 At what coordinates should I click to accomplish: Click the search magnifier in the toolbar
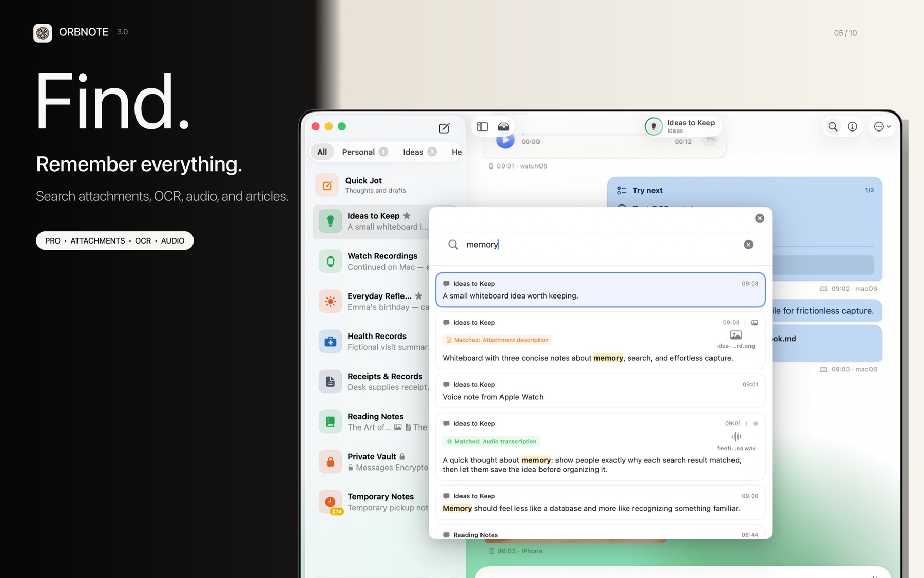833,126
